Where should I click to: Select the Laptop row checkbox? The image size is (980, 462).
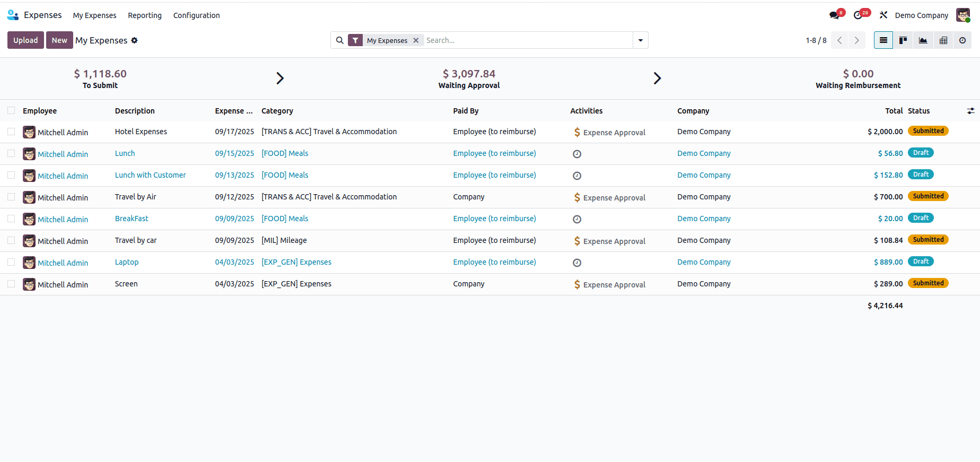(11, 261)
